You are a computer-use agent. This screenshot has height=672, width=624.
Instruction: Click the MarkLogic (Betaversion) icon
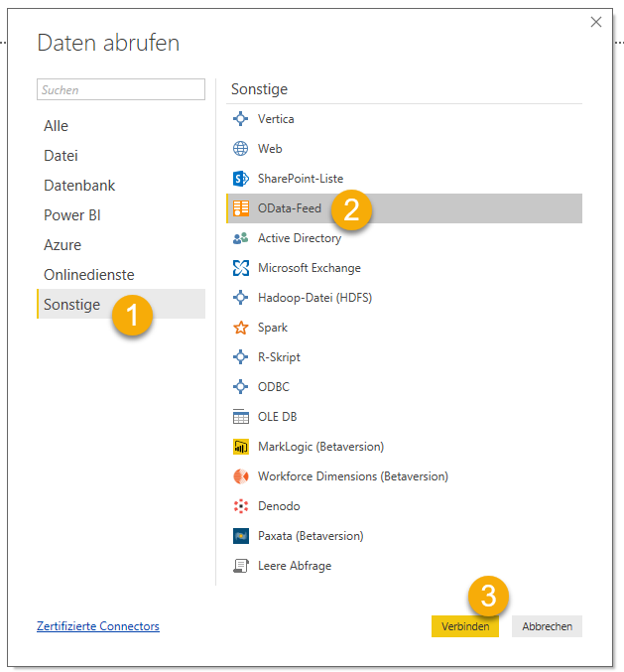240,447
